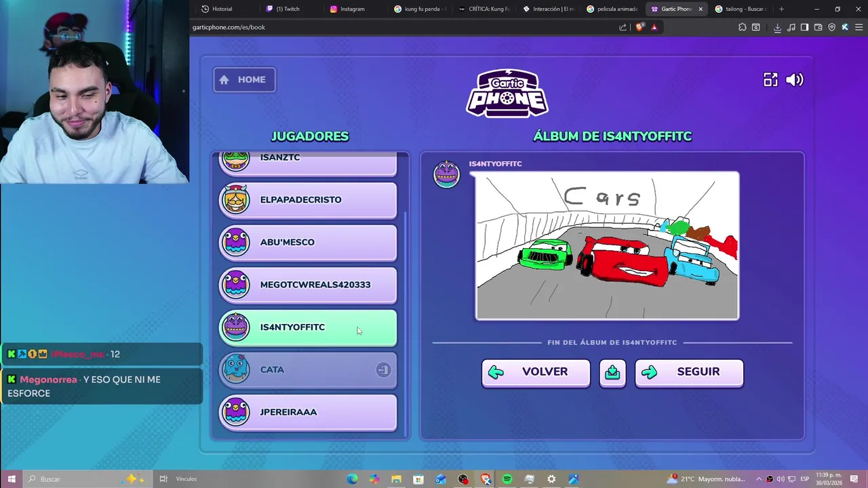Switch to the tailong - Buscar tab

742,9
